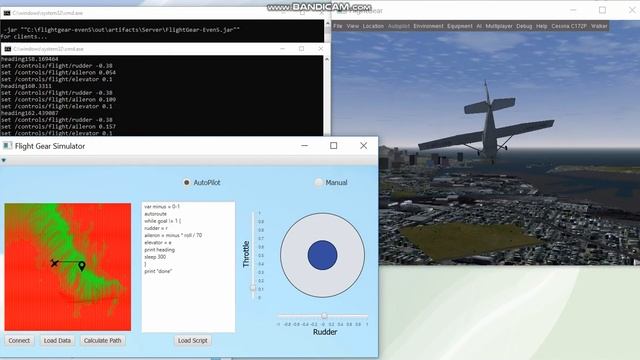Click the airplane X marker on the map

click(54, 263)
